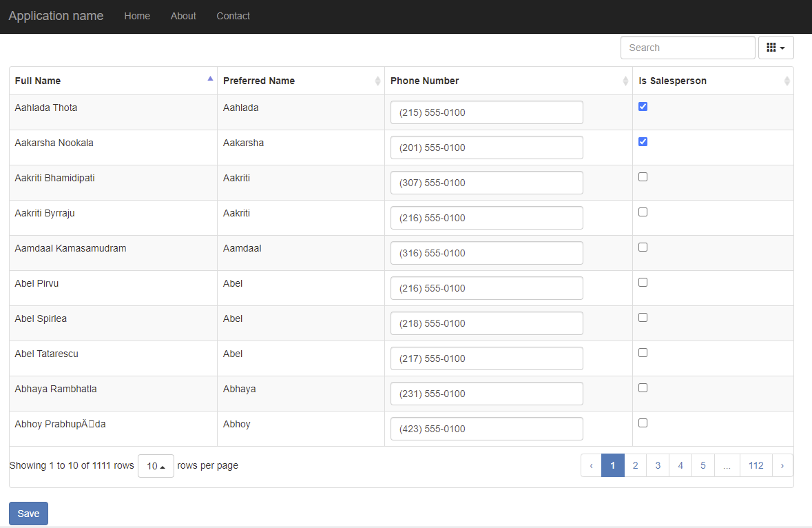Open the columns visibility grid icon
Viewport: 812px width, 528px height.
[x=773, y=47]
